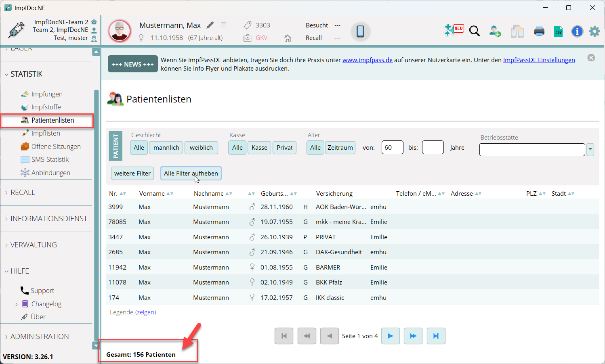The image size is (605, 364).
Task: Close the news banner
Action: 591,58
